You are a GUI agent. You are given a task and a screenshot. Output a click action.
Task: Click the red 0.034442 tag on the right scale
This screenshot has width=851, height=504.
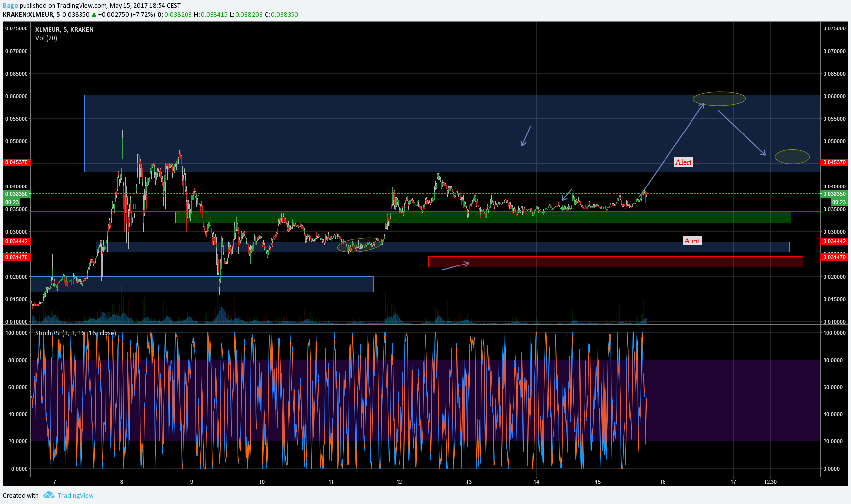(x=834, y=241)
